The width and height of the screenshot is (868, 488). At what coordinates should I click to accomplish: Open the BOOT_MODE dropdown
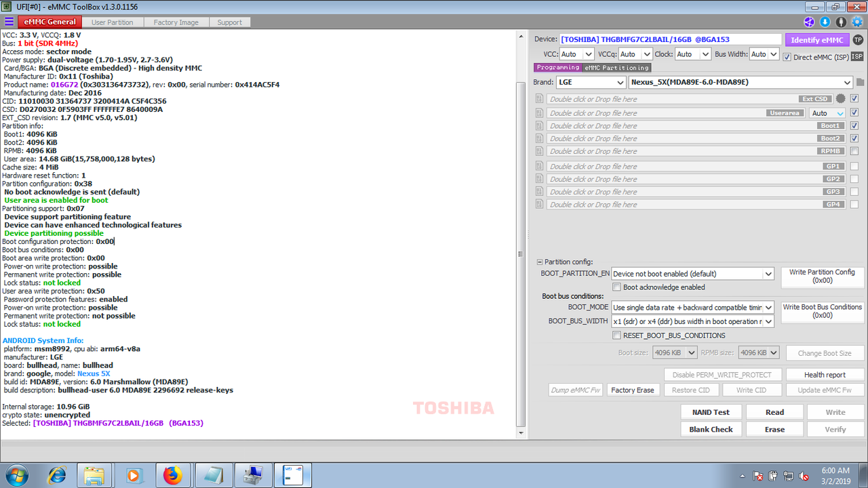(x=692, y=307)
